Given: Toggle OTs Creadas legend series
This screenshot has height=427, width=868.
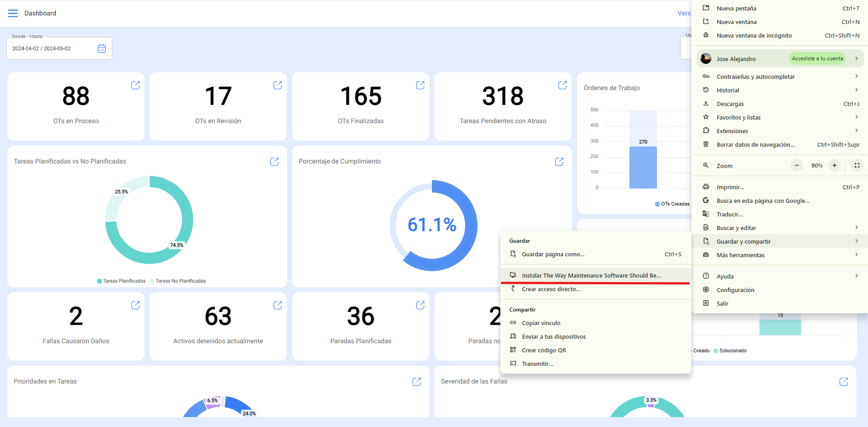Looking at the screenshot, I should [672, 204].
